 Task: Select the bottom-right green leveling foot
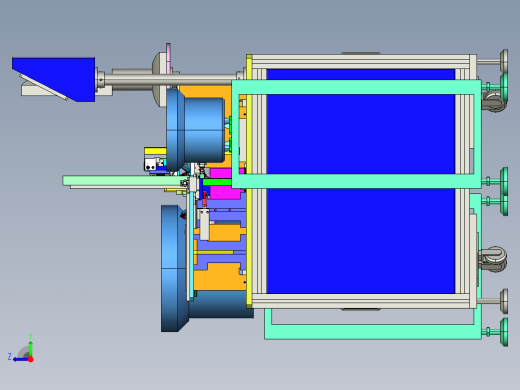(x=504, y=332)
